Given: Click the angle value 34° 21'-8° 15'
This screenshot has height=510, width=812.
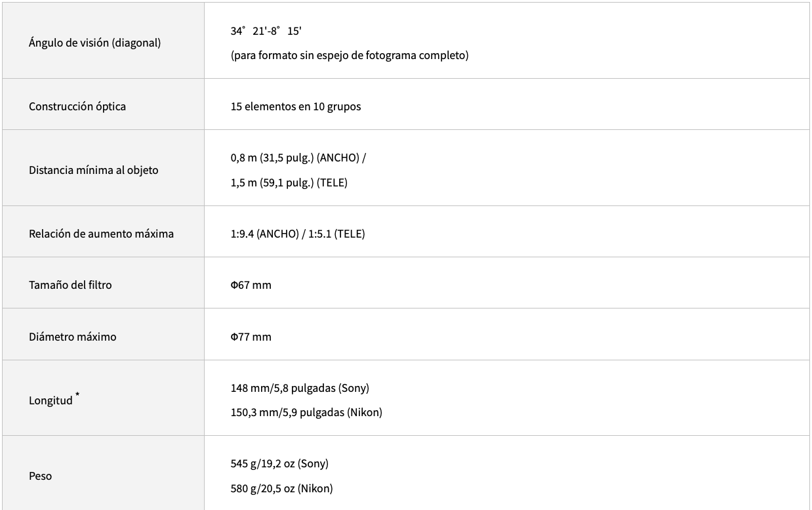Looking at the screenshot, I should (266, 31).
